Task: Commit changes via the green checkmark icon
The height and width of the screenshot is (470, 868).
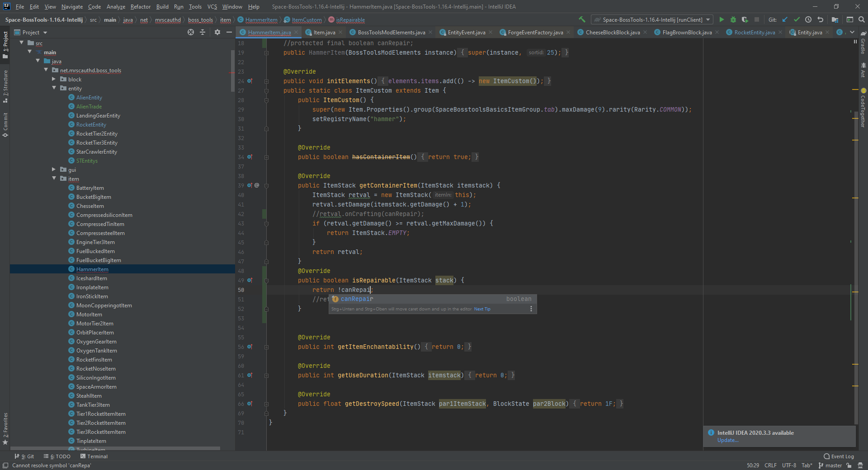Action: point(797,20)
